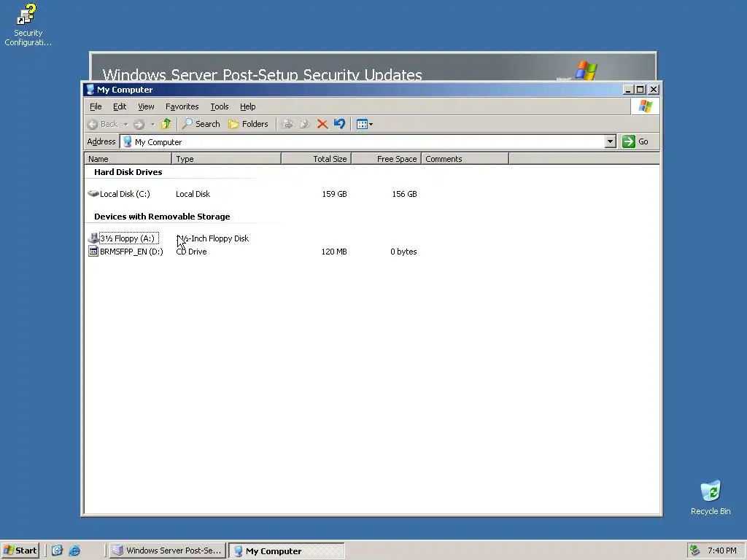747x560 pixels.
Task: Open the Security Configuration desktop shortcut
Action: click(28, 25)
